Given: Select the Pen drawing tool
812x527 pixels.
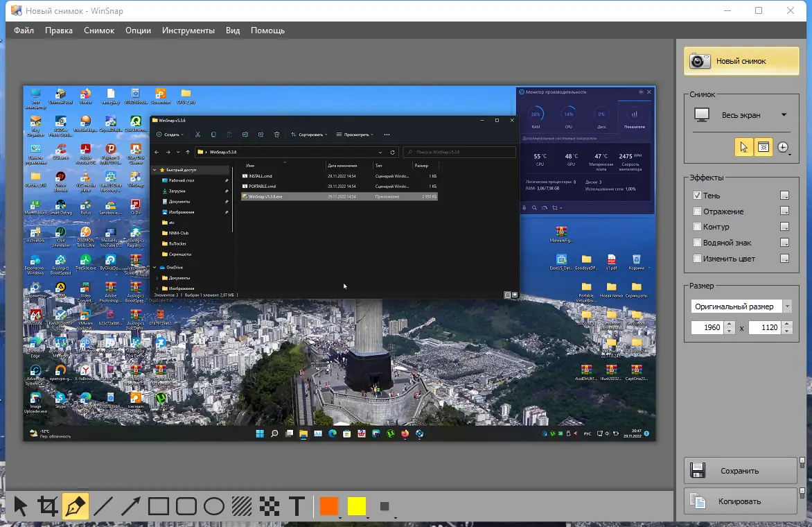Looking at the screenshot, I should (x=76, y=506).
